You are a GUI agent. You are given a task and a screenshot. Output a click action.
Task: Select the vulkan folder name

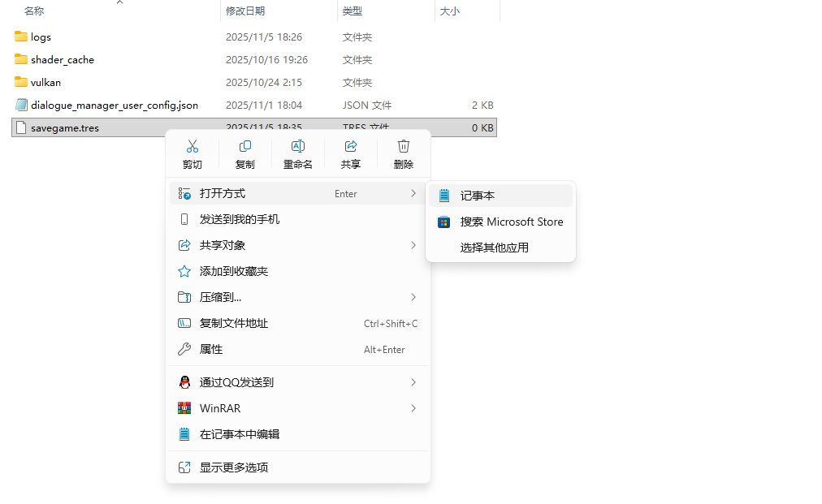click(45, 82)
